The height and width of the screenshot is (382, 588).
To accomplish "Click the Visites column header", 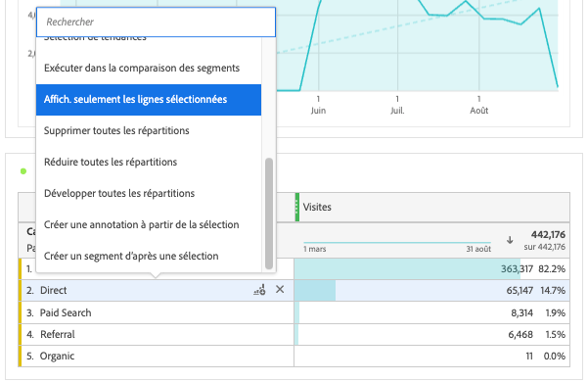I will (x=432, y=207).
